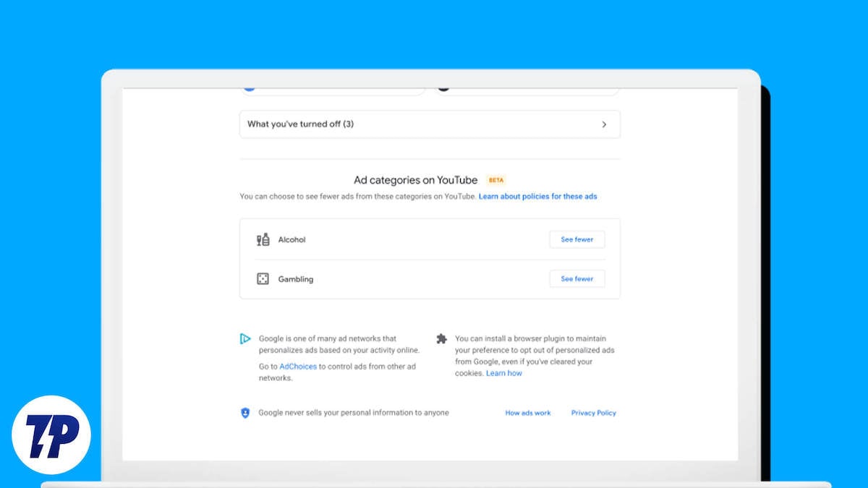Screen dimensions: 868x488
Task: Click the "Google is one of many ad networks" text
Action: (339, 344)
